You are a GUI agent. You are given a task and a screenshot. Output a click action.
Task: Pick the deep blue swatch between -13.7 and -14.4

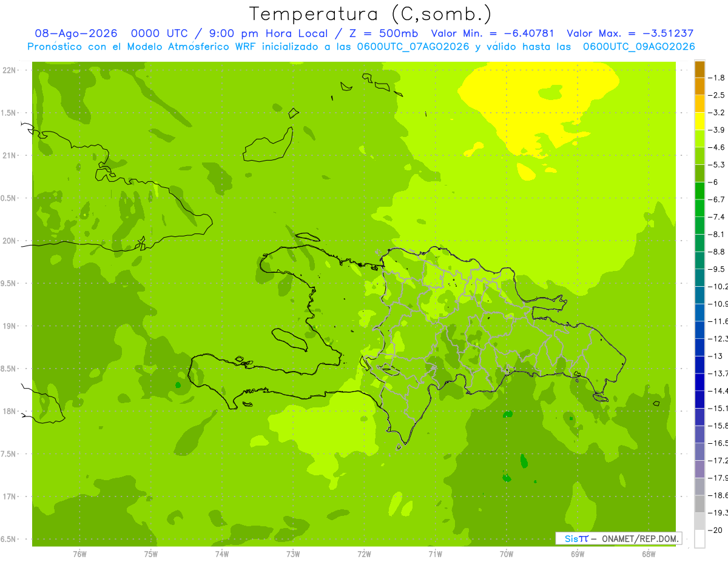700,382
